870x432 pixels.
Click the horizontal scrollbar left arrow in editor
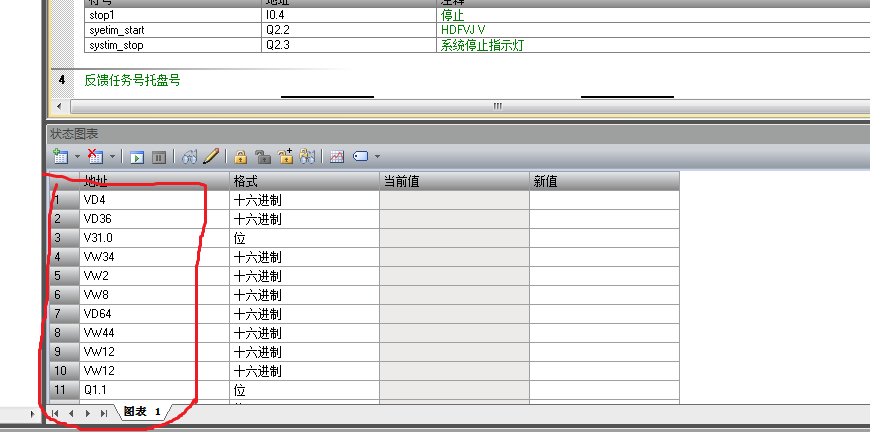point(59,106)
